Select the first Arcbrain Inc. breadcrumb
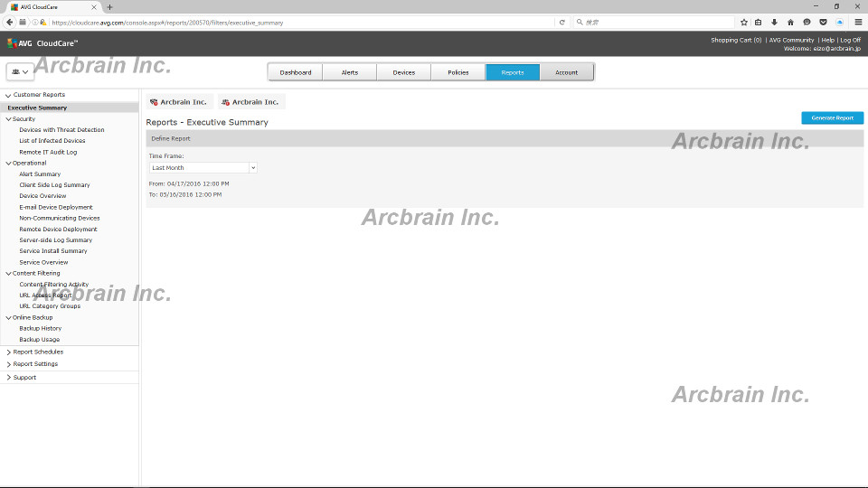868x488 pixels. tap(179, 102)
